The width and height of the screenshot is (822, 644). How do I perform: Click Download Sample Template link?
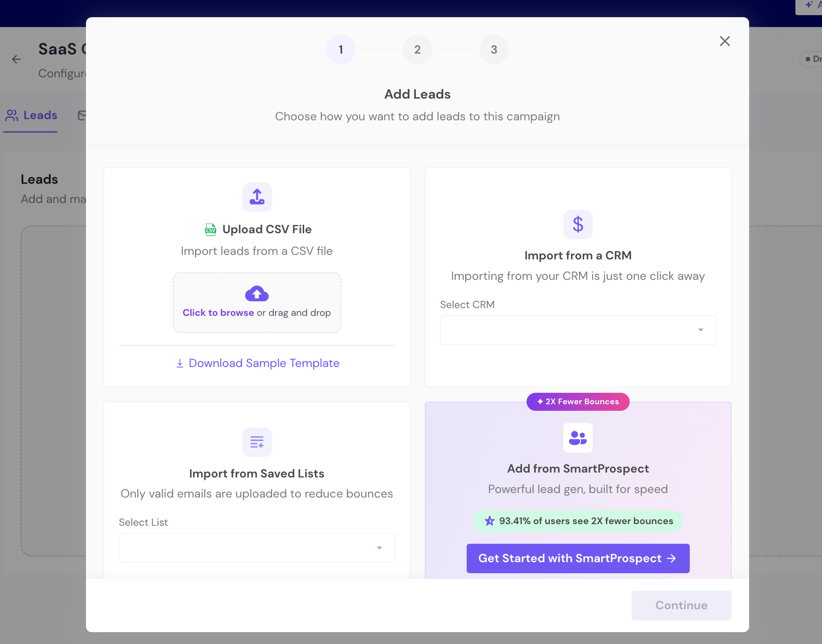tap(257, 363)
